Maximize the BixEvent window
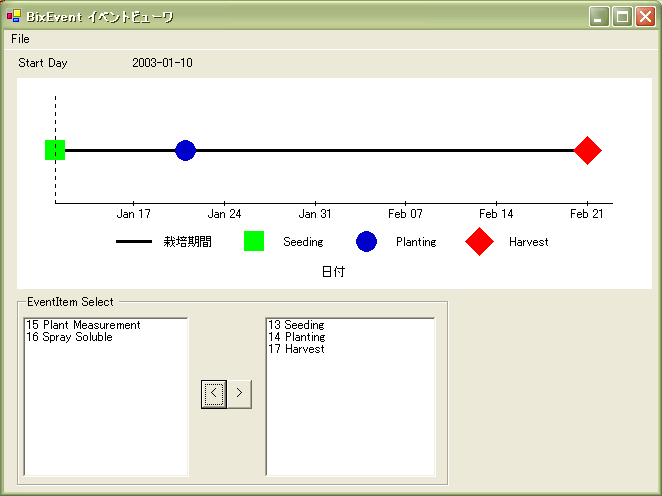 (x=622, y=17)
